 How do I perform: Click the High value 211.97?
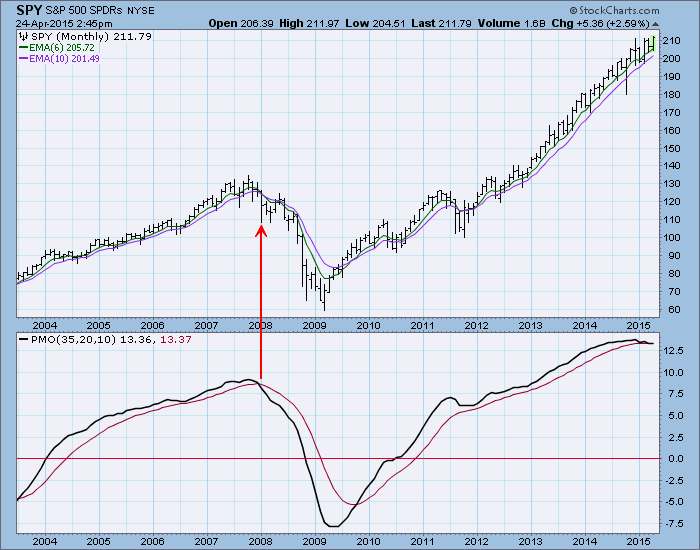click(322, 23)
